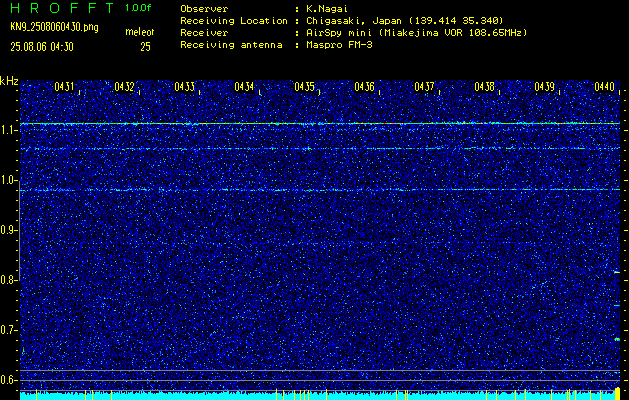Jump to time marker 0431
629x400 pixels.
65,87
